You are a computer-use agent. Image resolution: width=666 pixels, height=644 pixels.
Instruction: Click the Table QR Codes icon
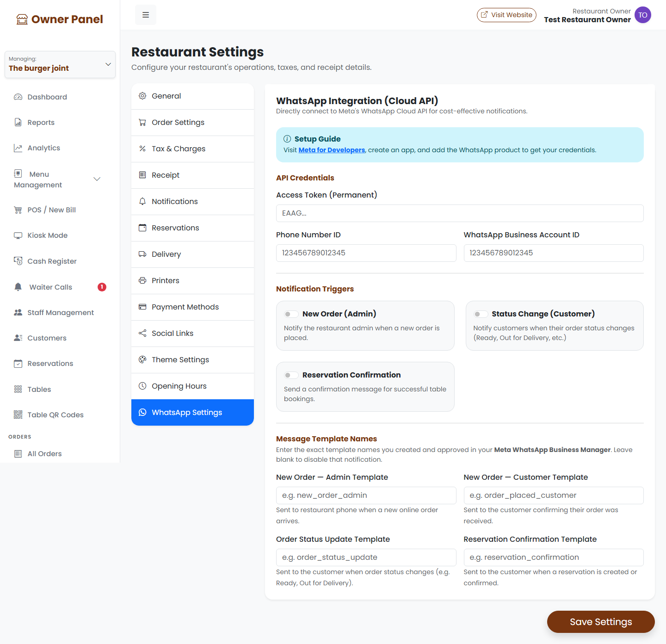click(18, 415)
